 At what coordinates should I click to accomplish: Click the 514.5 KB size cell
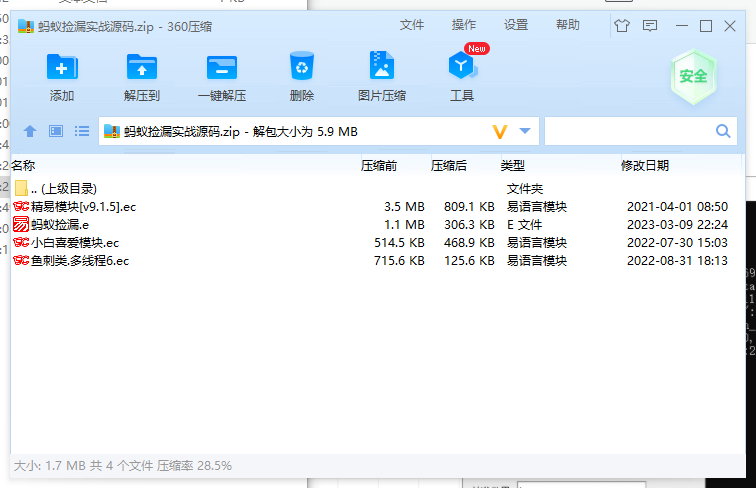(x=399, y=243)
